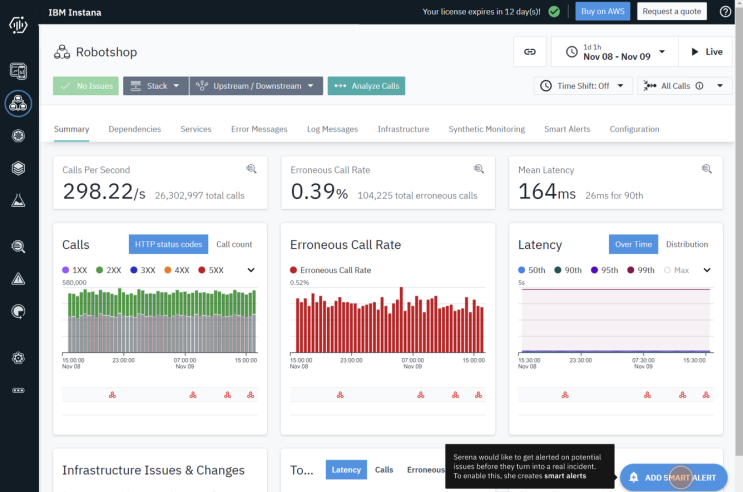Viewport: 743px width, 492px height.
Task: Open Settings gear in sidebar
Action: [x=18, y=358]
